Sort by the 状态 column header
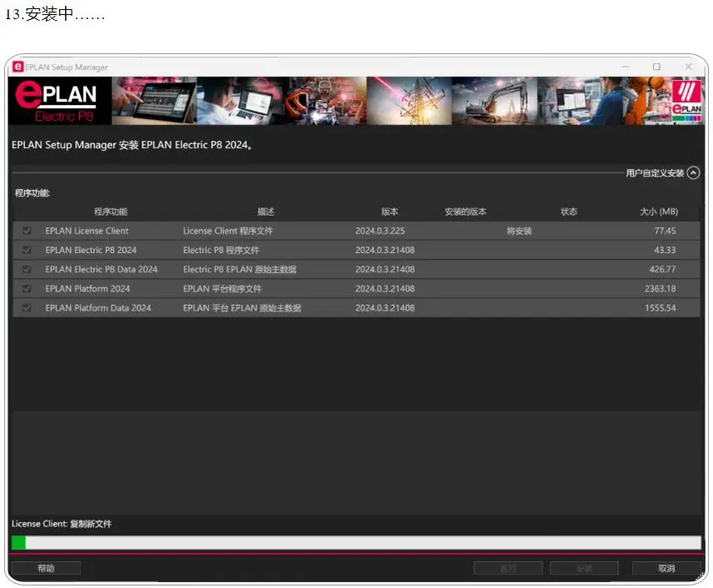This screenshot has height=588, width=713. click(x=569, y=212)
